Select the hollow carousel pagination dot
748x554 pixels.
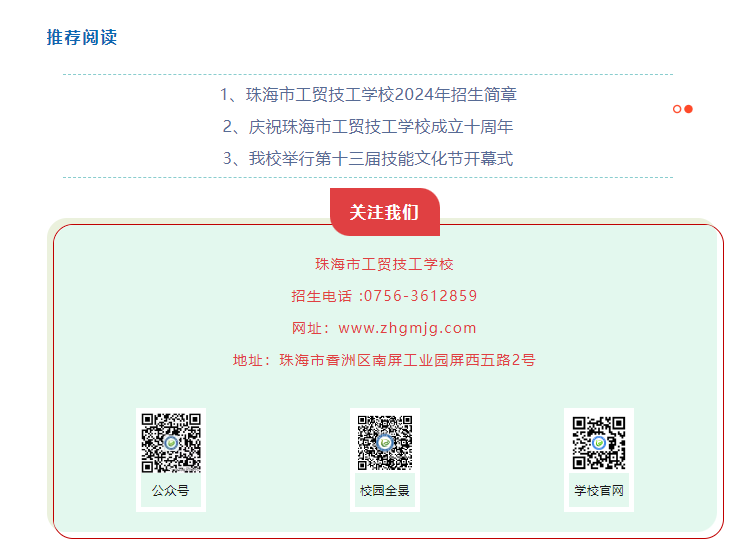pos(677,109)
